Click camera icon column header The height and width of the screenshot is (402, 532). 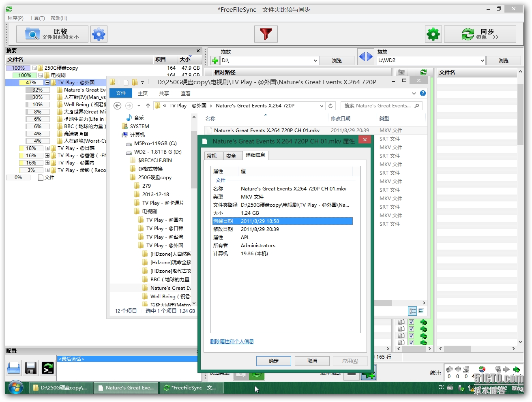click(x=401, y=72)
